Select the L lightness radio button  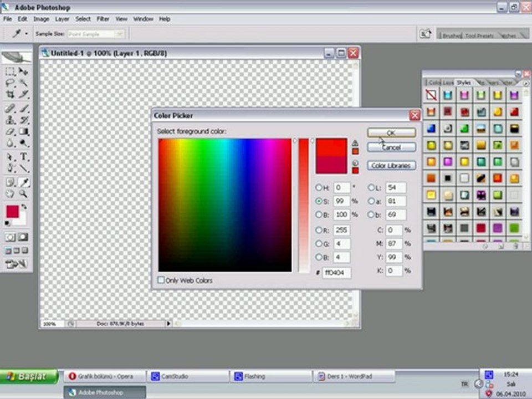[x=371, y=187]
